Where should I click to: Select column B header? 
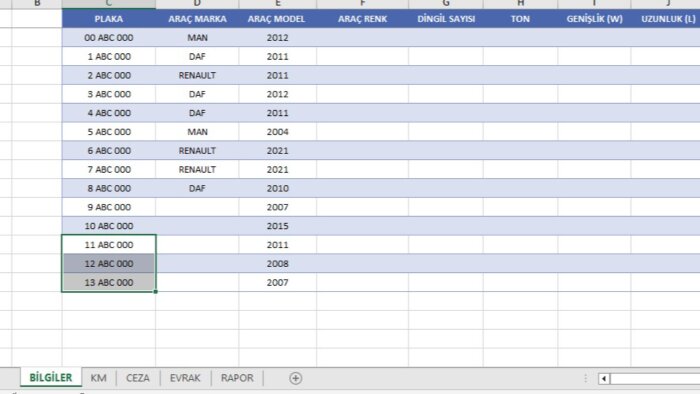(37, 4)
